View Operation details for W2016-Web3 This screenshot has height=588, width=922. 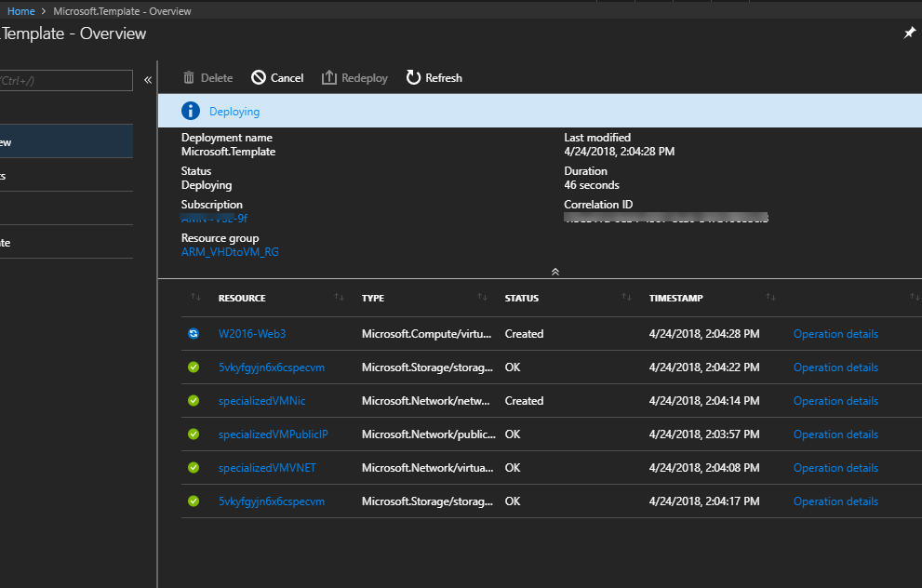click(835, 333)
